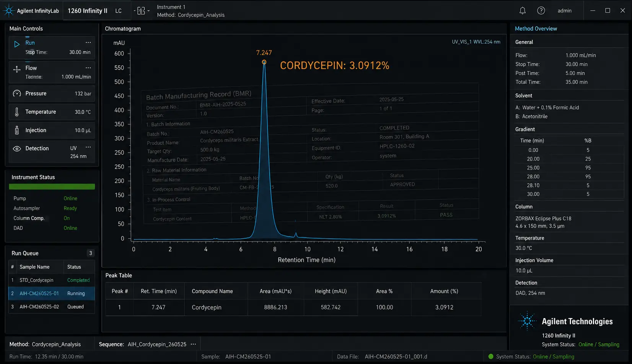Click the ZORBAX Eclipse Plus C18 column name

coord(543,219)
